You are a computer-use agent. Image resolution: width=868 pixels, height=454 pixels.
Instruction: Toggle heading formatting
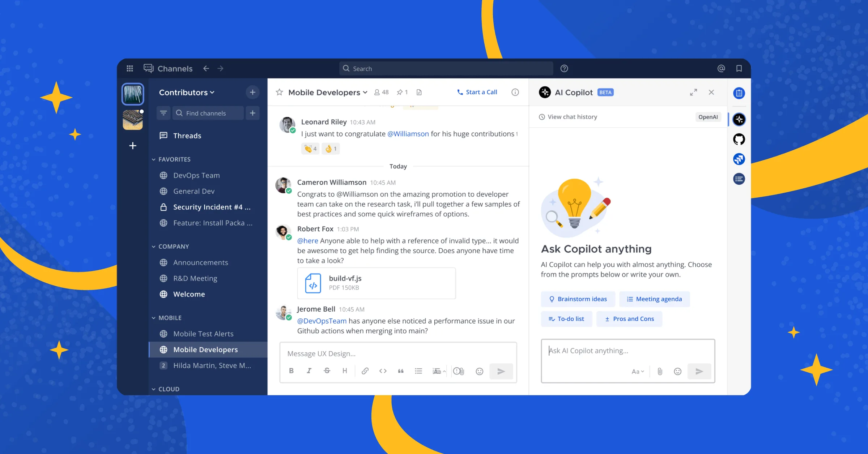(345, 371)
